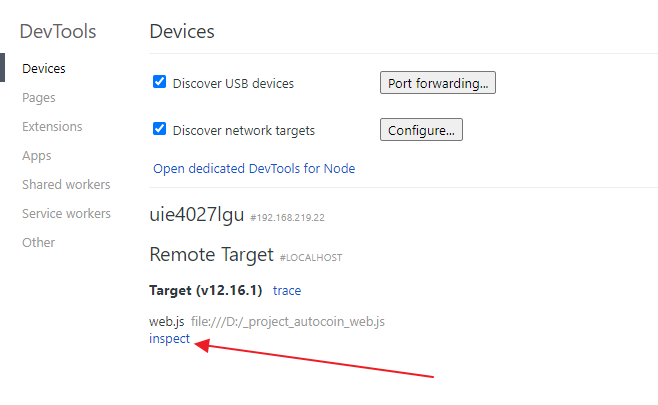Go to the Extensions sidebar item
658x405 pixels.
point(52,126)
